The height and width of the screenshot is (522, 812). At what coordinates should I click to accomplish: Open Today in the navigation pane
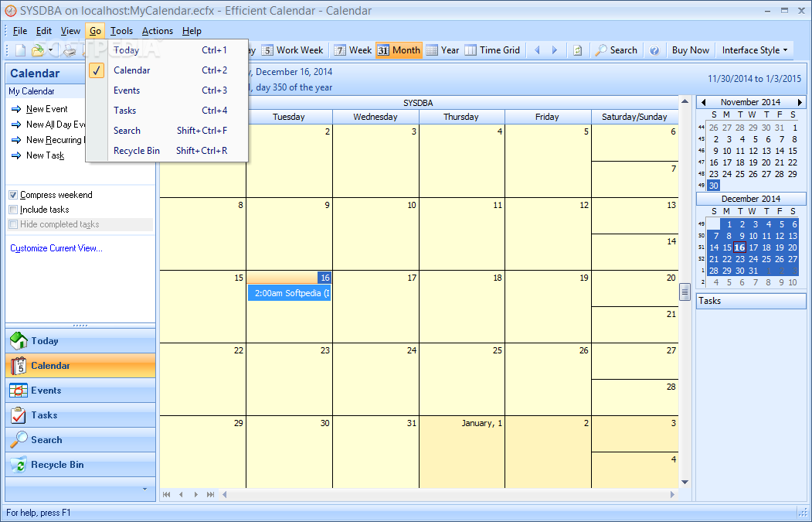(x=80, y=341)
